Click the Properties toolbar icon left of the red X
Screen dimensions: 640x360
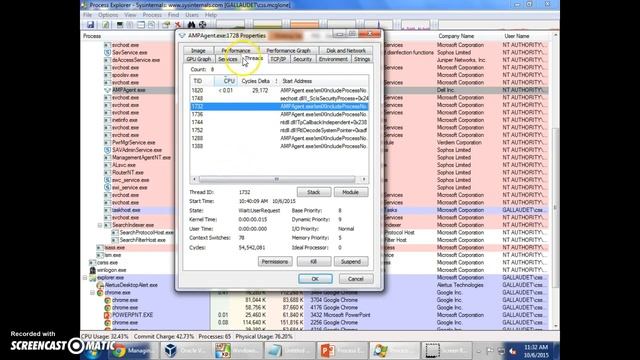[166, 25]
